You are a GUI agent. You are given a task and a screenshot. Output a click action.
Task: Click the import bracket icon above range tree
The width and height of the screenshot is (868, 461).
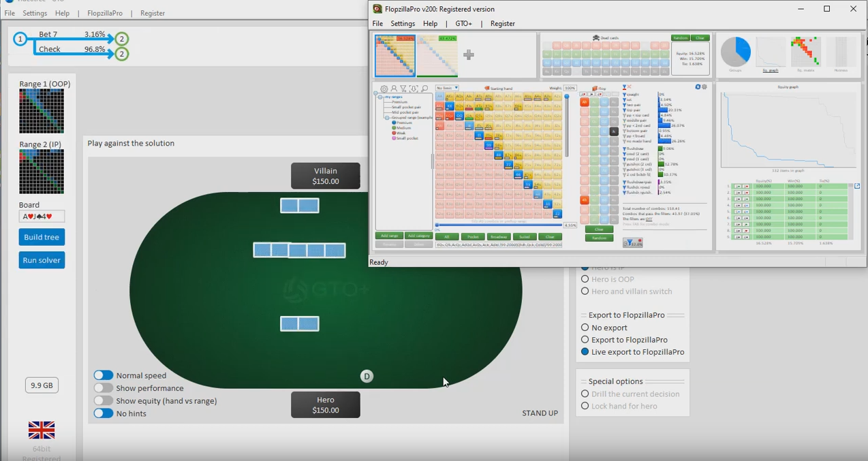[414, 89]
